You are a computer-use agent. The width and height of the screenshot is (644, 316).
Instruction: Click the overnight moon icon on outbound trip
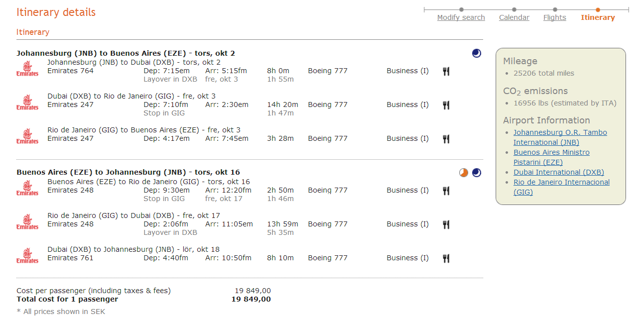click(x=477, y=53)
